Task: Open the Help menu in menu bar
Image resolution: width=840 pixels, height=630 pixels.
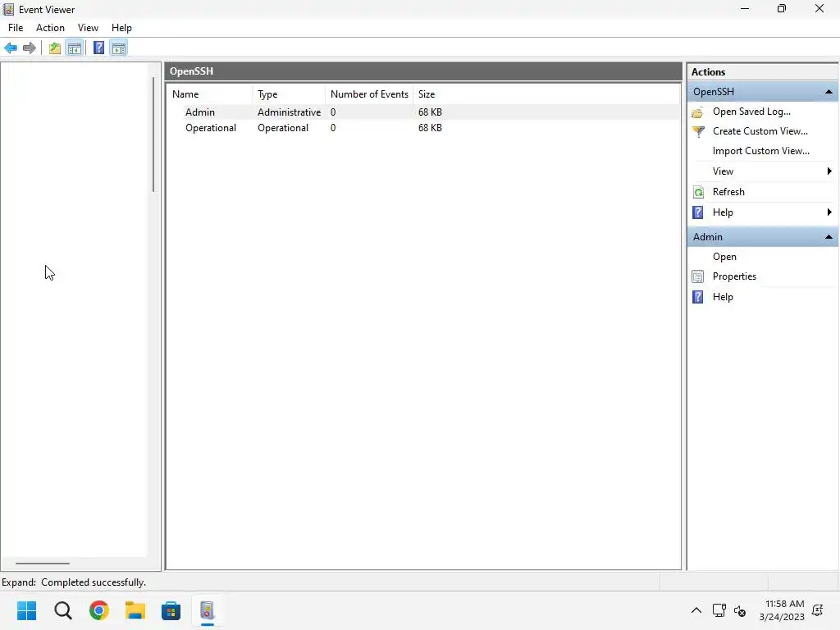Action: coord(121,28)
